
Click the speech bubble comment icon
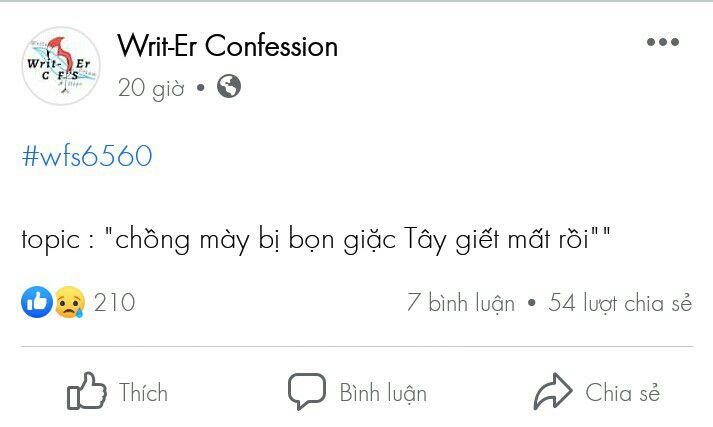coord(306,391)
